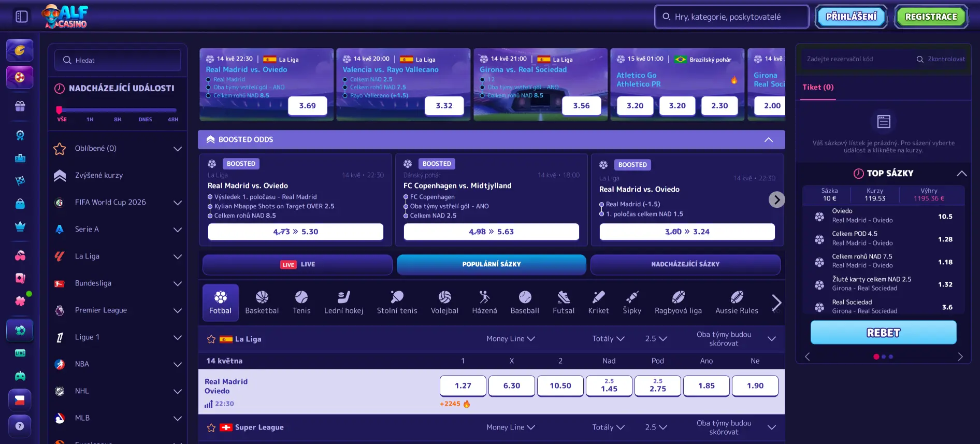Toggle the Nad 2.5 odds 1.45

tap(609, 386)
